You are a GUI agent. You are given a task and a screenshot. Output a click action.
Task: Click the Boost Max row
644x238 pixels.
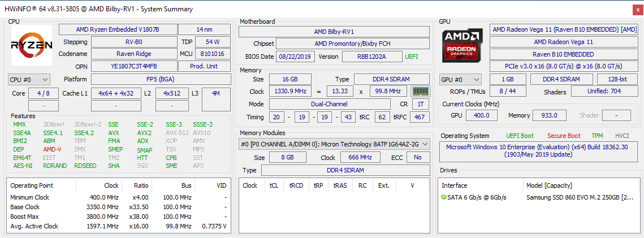(x=118, y=217)
